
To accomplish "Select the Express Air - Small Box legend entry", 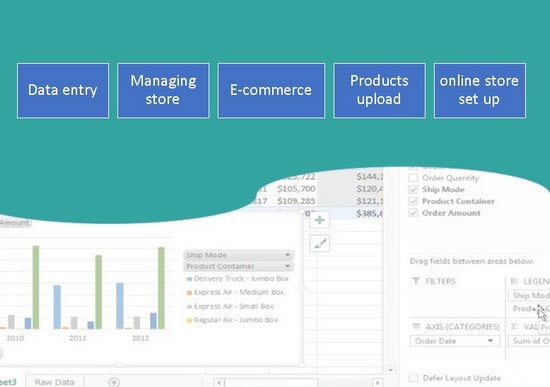I will [230, 306].
